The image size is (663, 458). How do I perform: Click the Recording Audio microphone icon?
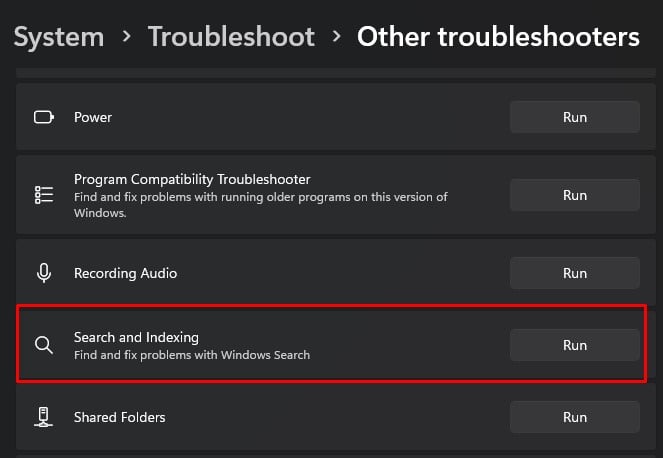click(43, 273)
